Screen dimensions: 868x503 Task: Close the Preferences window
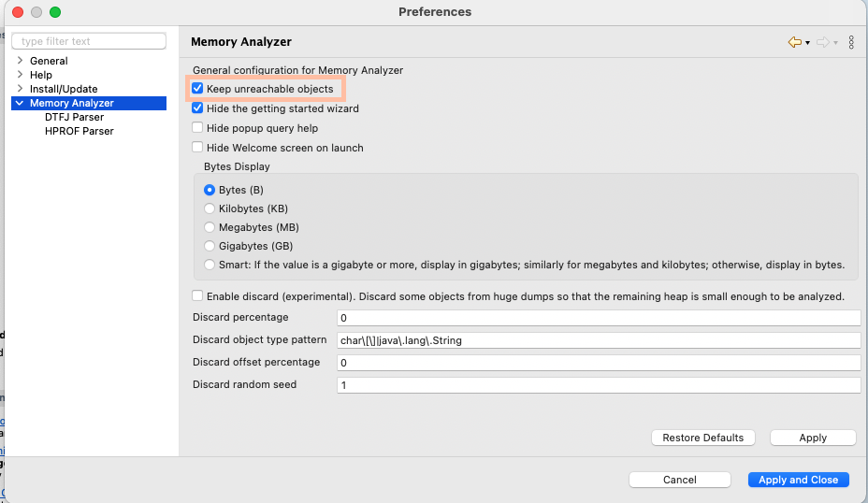point(18,12)
